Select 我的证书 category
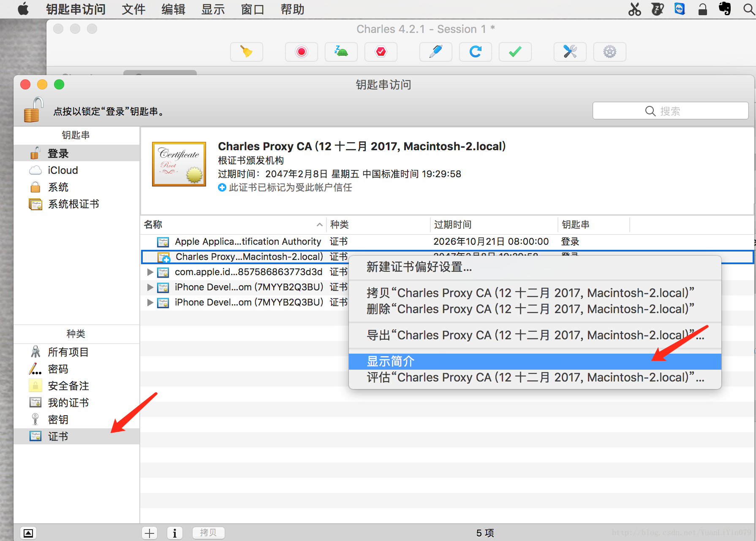The height and width of the screenshot is (541, 756). click(x=76, y=403)
